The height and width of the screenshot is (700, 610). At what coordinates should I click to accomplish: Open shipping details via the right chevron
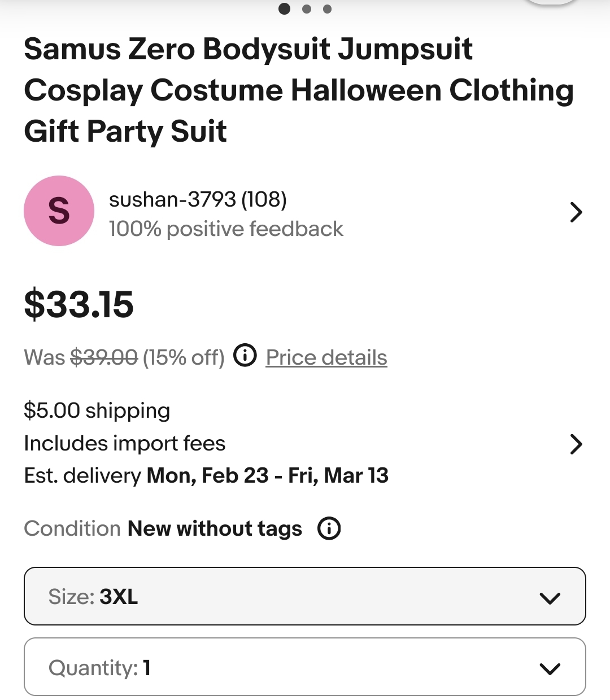tap(576, 444)
